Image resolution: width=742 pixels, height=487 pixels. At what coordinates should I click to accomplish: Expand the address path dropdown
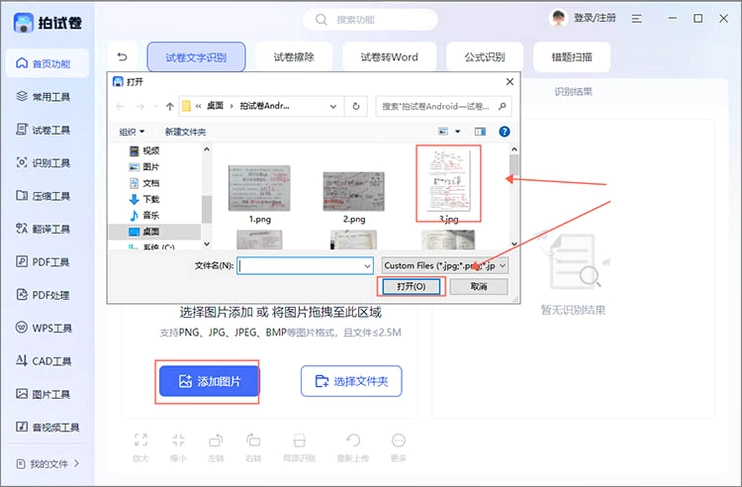[333, 106]
